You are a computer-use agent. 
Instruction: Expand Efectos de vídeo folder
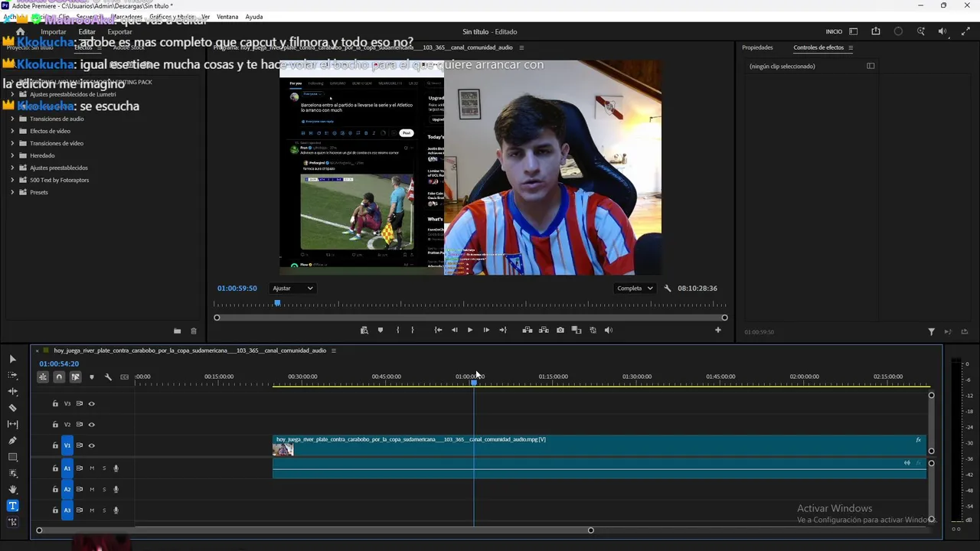point(12,131)
